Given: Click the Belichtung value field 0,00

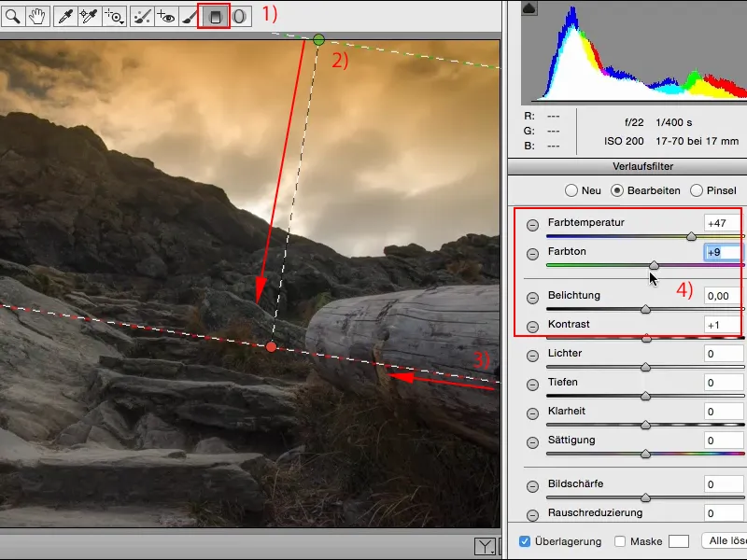Looking at the screenshot, I should [x=724, y=296].
